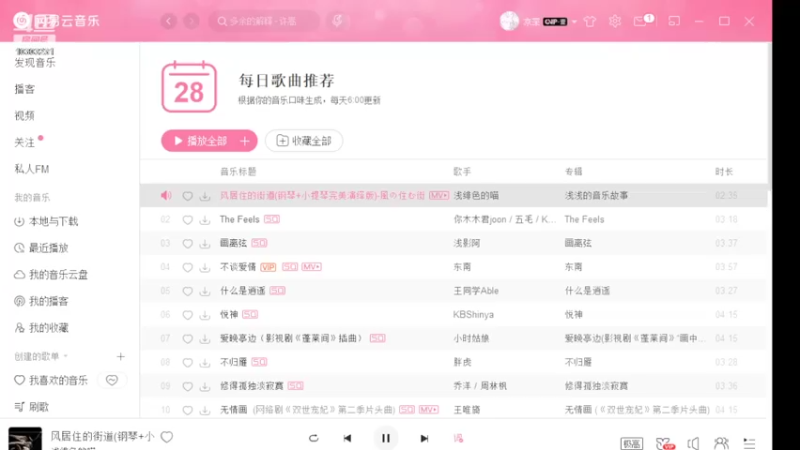Open the listen-to-identify microphone button

pos(337,21)
